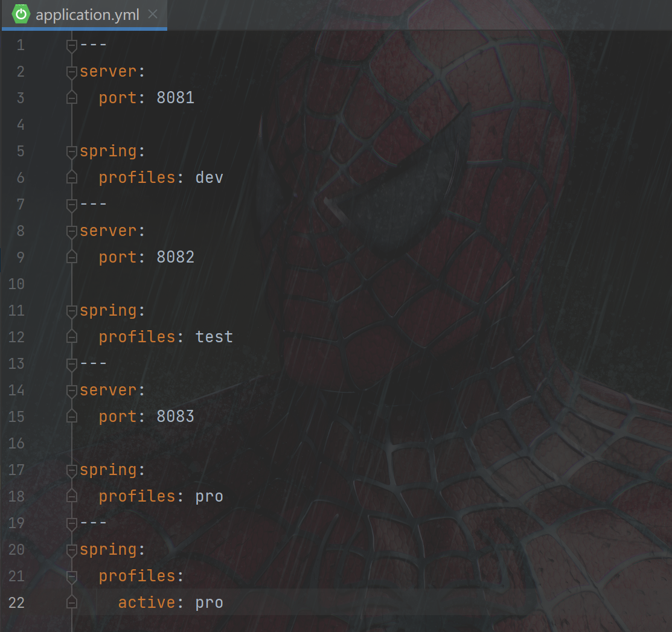Click the profile value test
This screenshot has width=672, height=632.
click(214, 337)
